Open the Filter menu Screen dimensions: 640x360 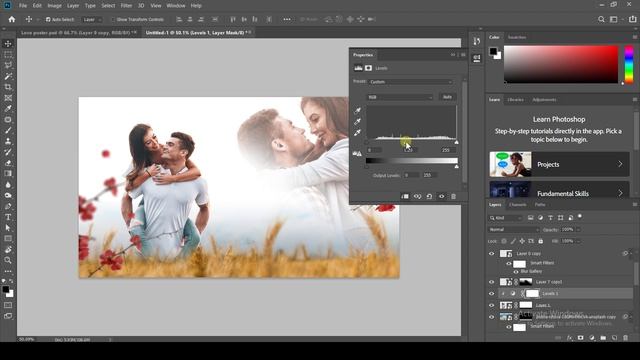click(126, 6)
